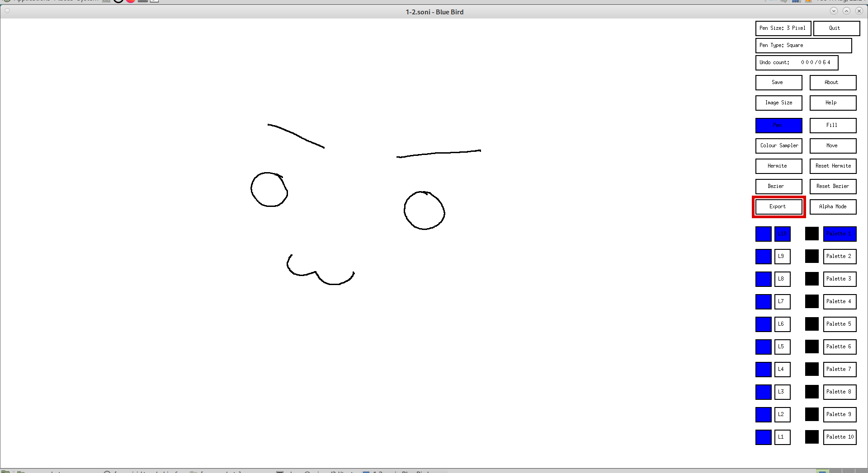Toggle blue visibility box beside L2
The height and width of the screenshot is (473, 868).
(x=763, y=414)
